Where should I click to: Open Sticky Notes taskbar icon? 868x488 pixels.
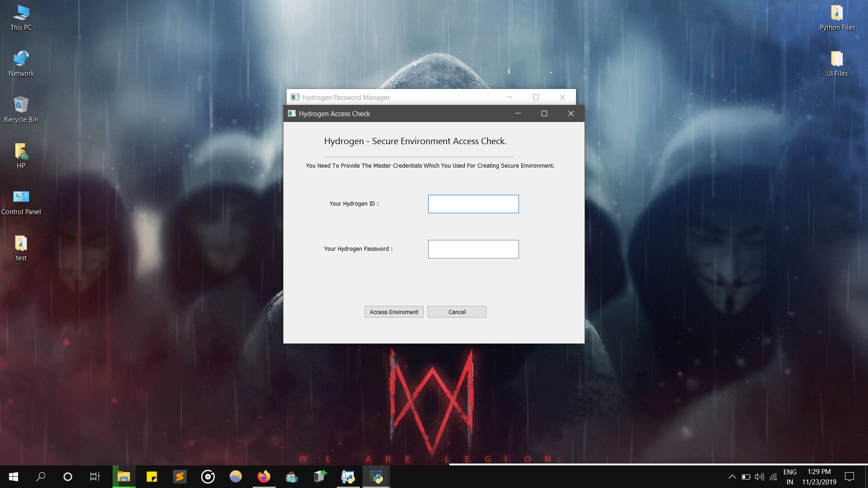(x=151, y=477)
